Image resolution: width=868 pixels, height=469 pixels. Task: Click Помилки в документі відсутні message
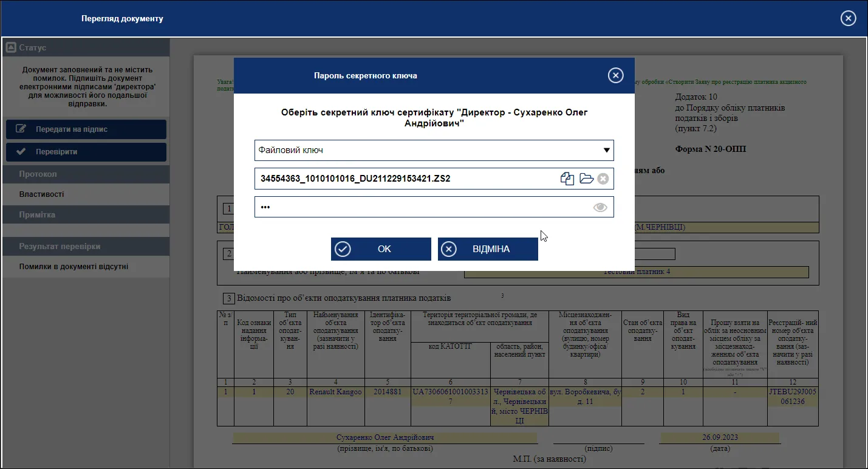click(x=73, y=267)
